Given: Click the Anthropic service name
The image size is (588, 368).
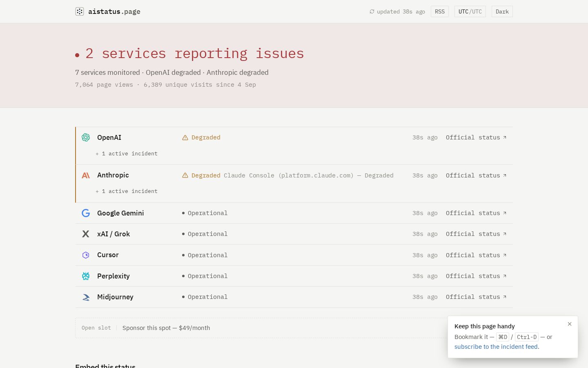Looking at the screenshot, I should [x=113, y=175].
